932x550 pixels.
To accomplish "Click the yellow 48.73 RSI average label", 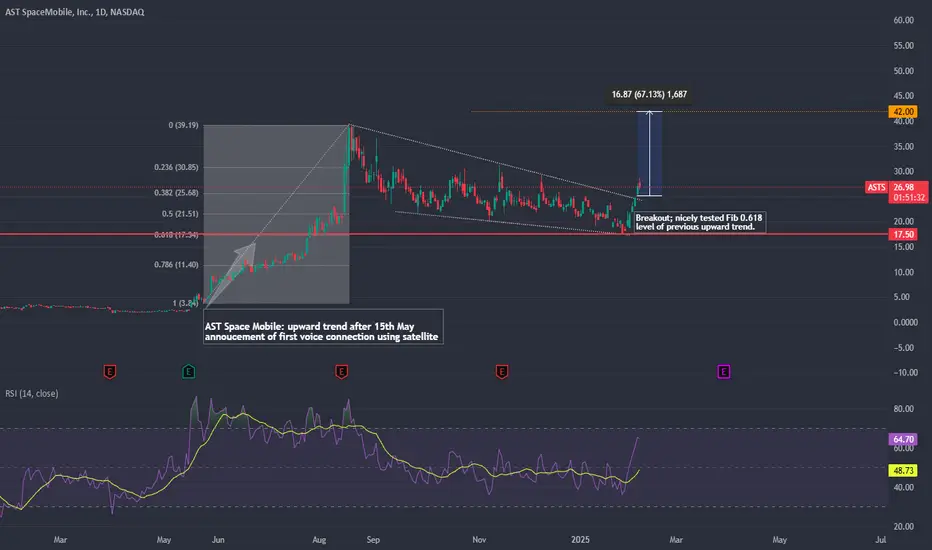I will tap(903, 470).
